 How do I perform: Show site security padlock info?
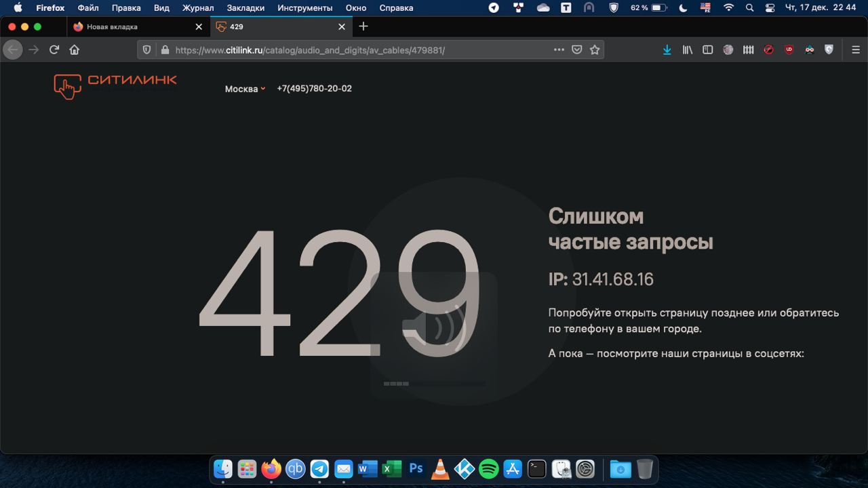pos(164,49)
